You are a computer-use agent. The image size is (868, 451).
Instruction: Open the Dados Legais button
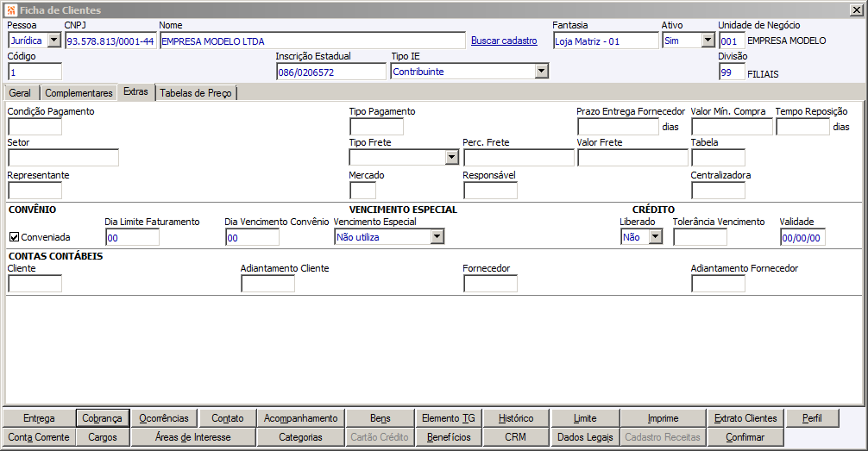tap(585, 437)
